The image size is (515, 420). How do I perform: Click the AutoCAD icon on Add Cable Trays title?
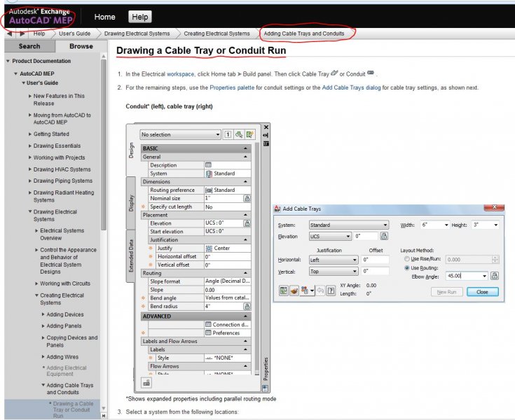coord(277,209)
